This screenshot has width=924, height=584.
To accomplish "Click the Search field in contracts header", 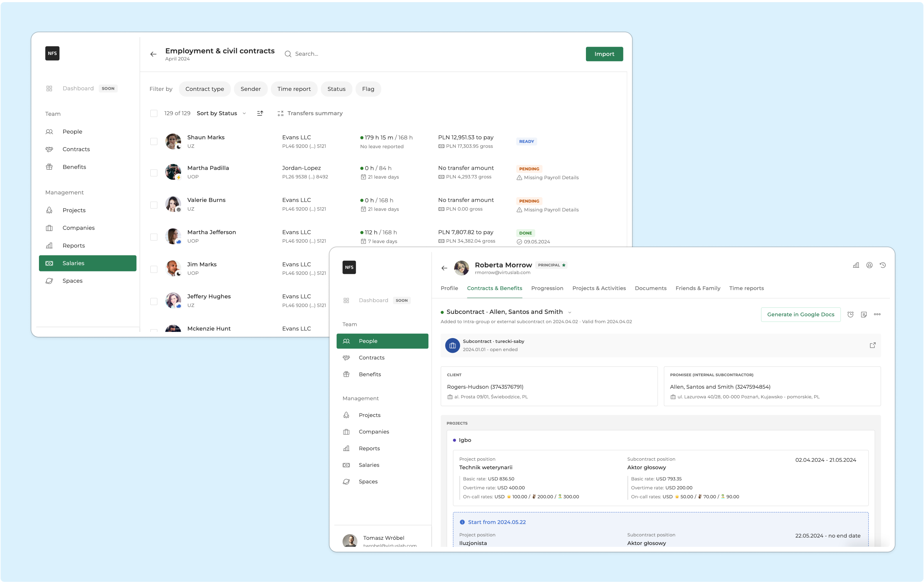I will [306, 54].
